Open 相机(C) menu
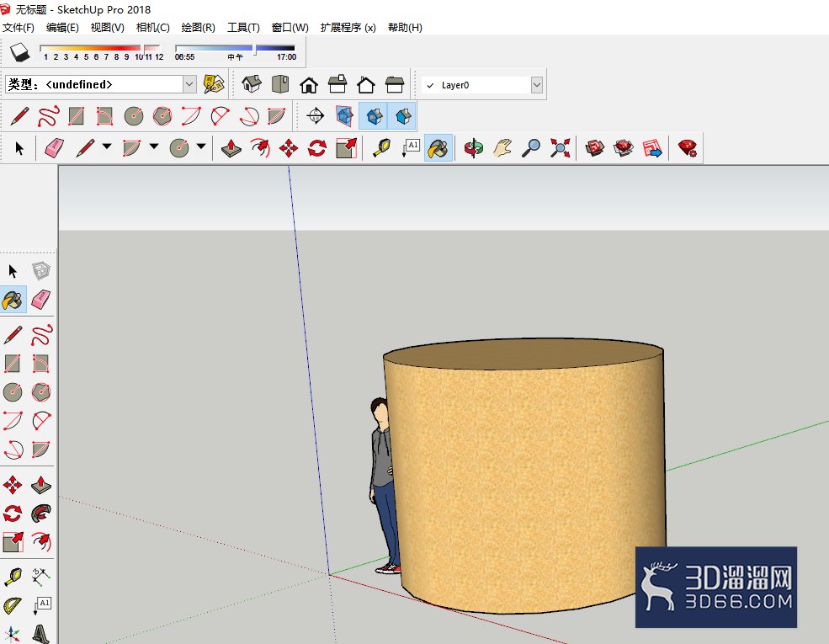This screenshot has height=644, width=829. click(x=153, y=28)
